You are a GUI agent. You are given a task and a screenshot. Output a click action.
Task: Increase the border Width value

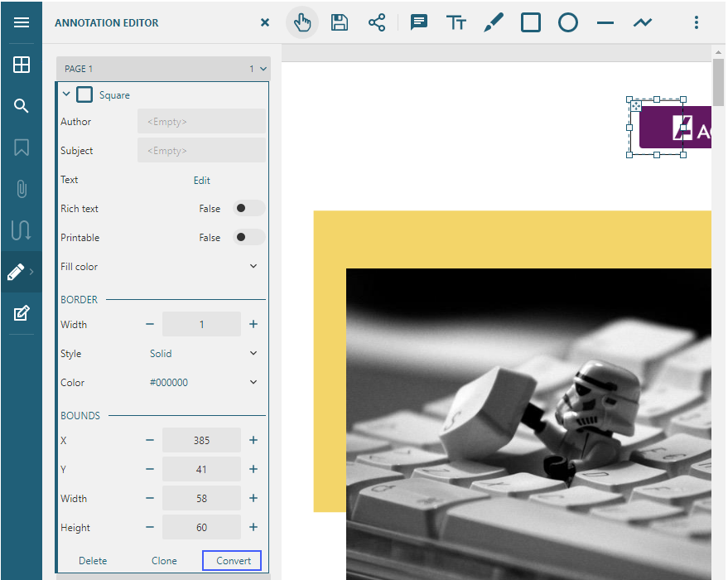pos(253,324)
